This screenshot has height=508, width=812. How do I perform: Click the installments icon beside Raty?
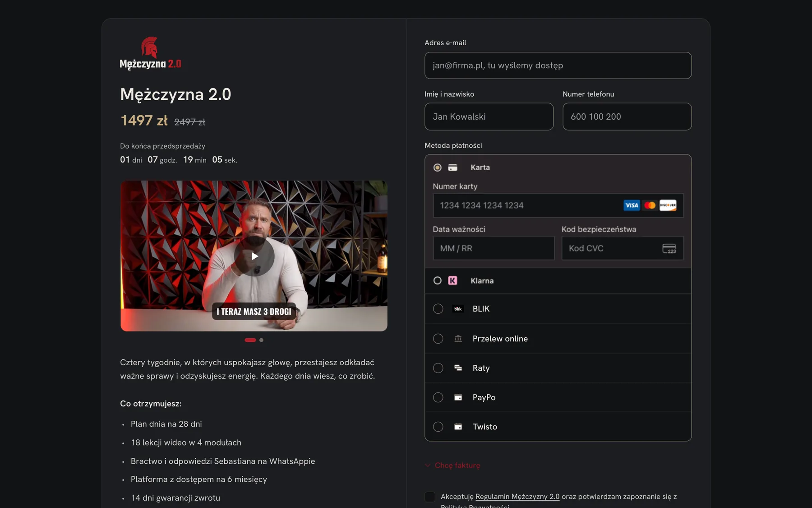tap(458, 368)
